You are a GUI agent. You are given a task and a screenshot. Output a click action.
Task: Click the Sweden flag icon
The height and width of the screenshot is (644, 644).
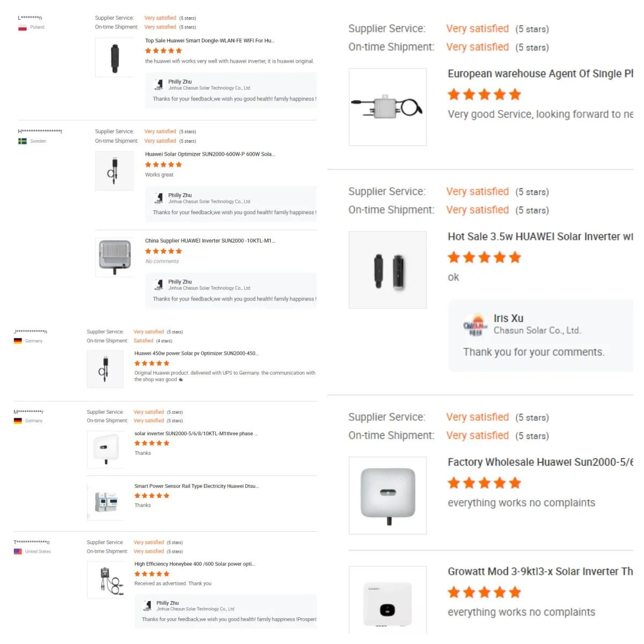23,141
